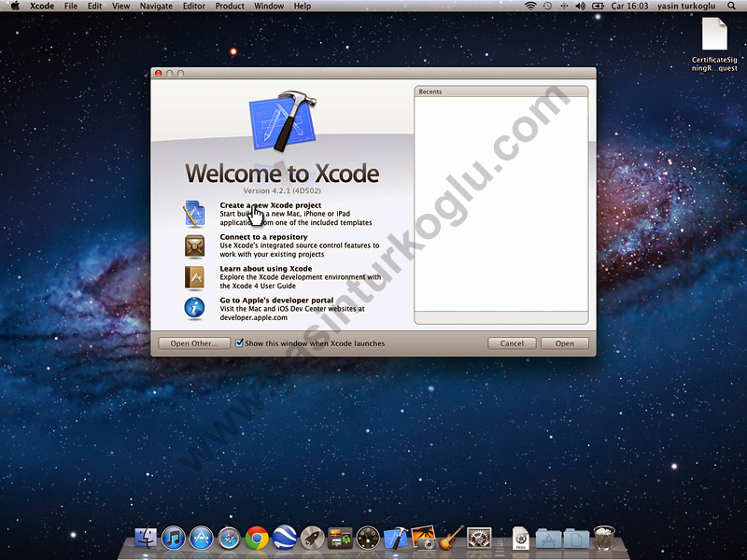This screenshot has height=560, width=747.
Task: Choose 'Create a new Xcode project' heading
Action: [271, 205]
